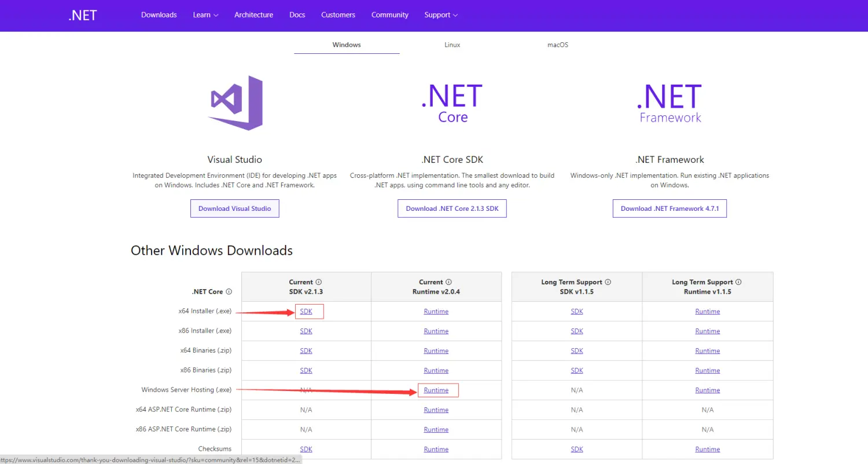Click info icon beside Long Term Support Runtime
The height and width of the screenshot is (464, 868).
pos(738,282)
